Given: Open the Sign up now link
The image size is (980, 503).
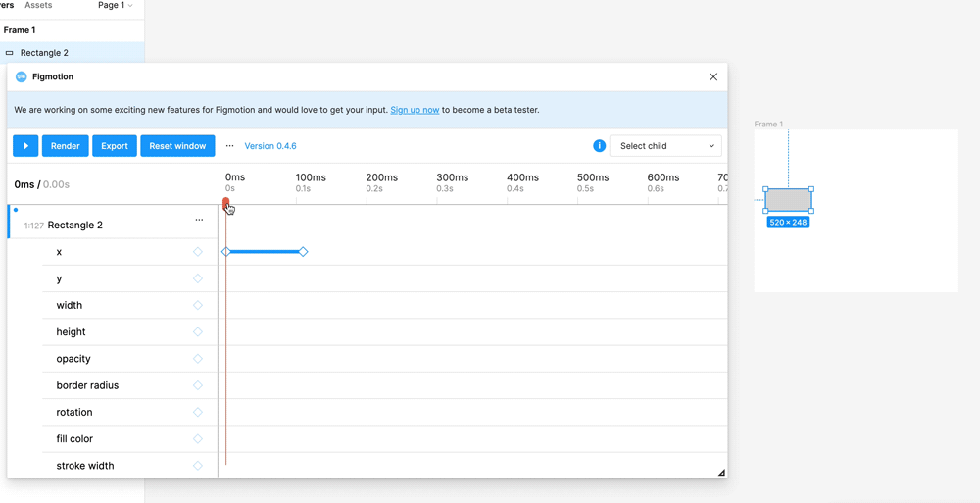Looking at the screenshot, I should 415,110.
